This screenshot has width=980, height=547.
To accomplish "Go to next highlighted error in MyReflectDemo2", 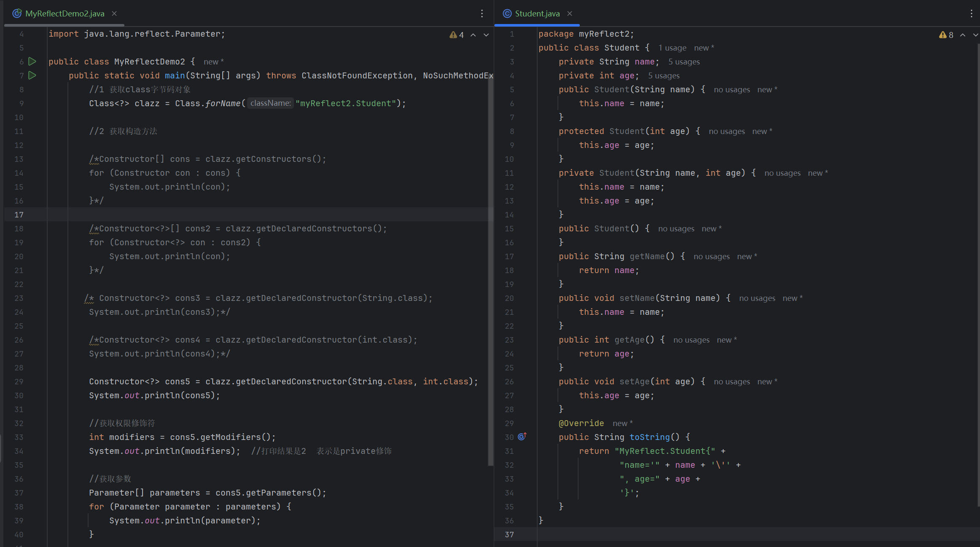I will click(x=486, y=35).
